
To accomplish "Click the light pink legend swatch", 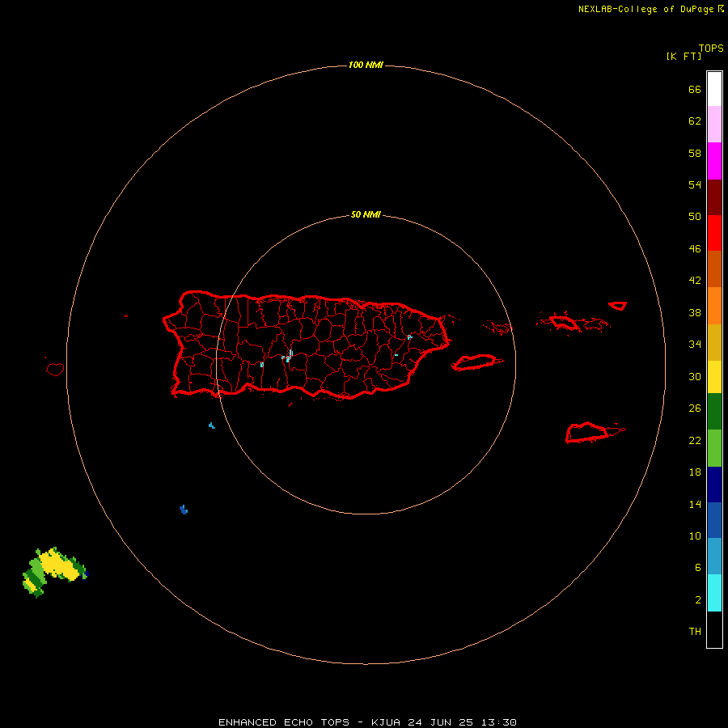I will pos(714,125).
